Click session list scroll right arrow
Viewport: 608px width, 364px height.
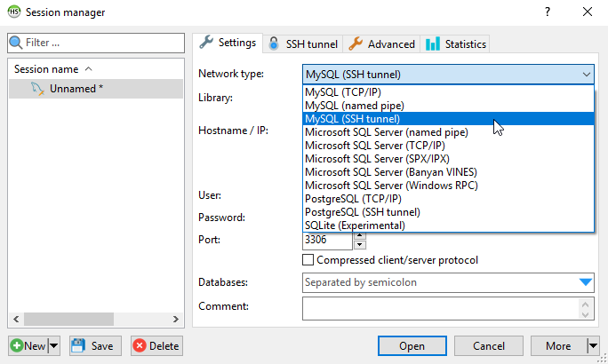click(x=176, y=319)
